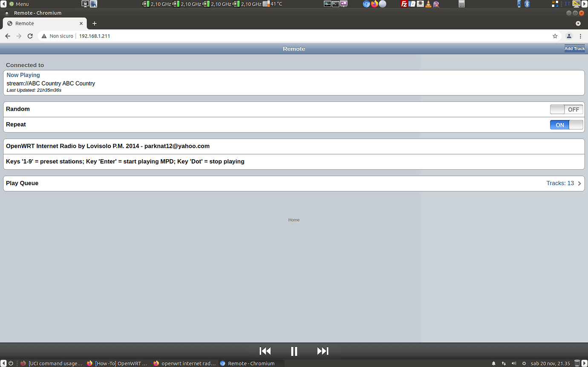The height and width of the screenshot is (367, 588).
Task: Turn off Repeat mode
Action: 566,124
